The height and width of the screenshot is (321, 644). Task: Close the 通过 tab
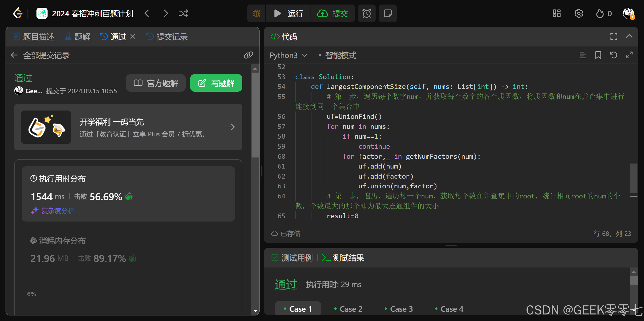coord(133,37)
